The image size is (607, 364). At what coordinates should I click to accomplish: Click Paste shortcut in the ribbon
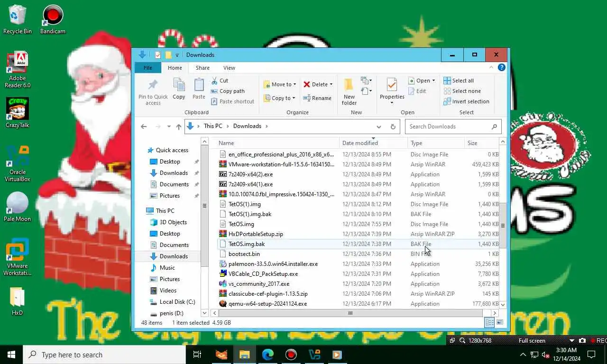point(232,101)
